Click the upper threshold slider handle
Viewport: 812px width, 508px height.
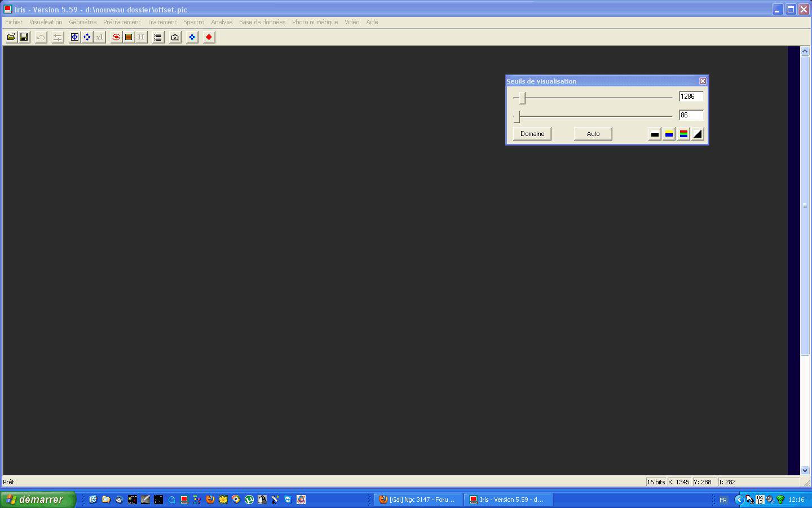[x=523, y=98]
